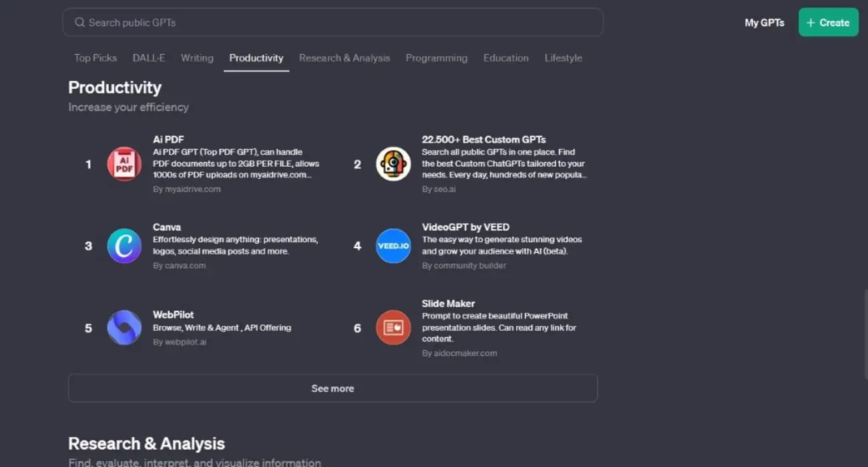This screenshot has height=467, width=868.
Task: Open the Ai PDF app icon
Action: point(124,164)
